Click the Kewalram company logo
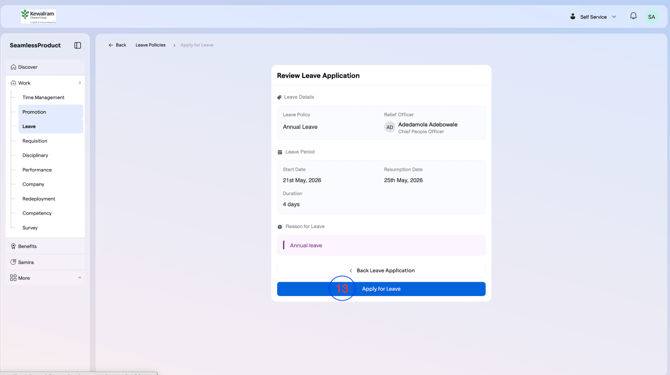The height and width of the screenshot is (375, 670). (38, 17)
